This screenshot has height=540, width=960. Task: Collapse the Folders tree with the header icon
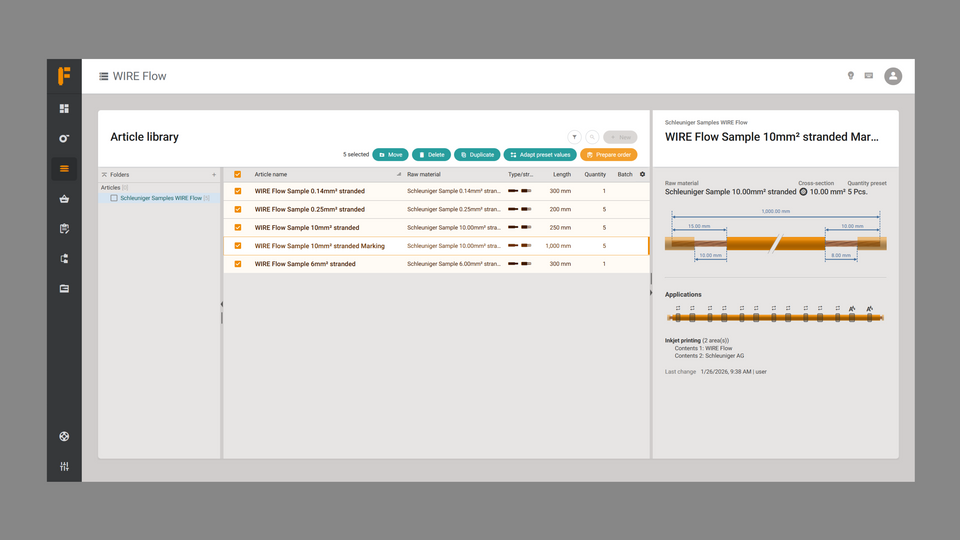pyautogui.click(x=104, y=174)
